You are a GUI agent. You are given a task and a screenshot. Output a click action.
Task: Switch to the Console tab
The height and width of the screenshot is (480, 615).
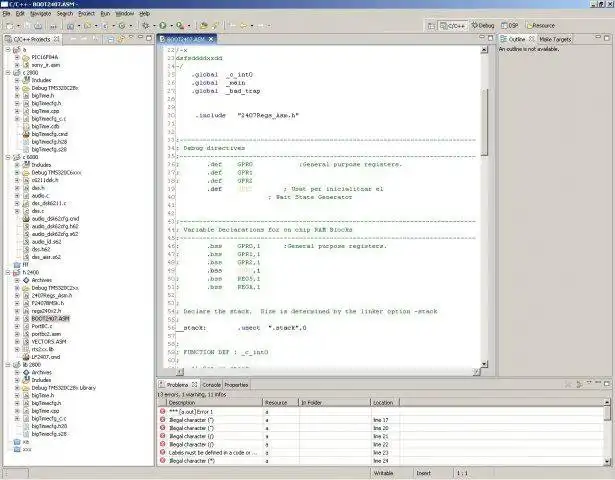tap(211, 385)
